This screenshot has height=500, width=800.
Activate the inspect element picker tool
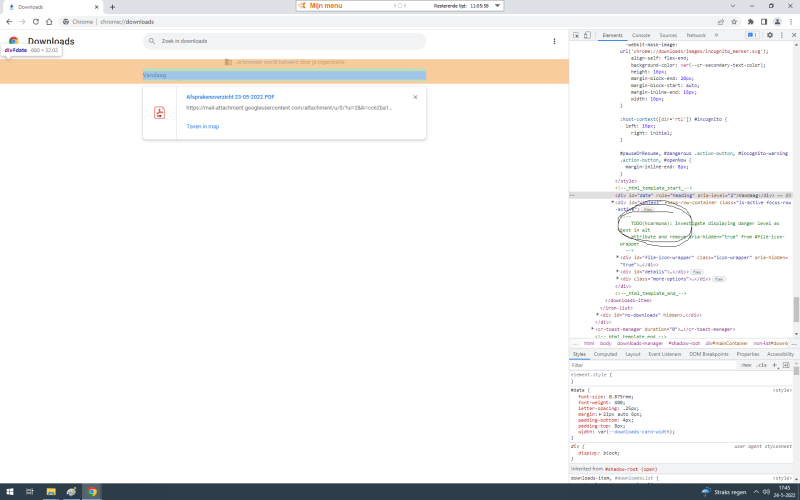[x=577, y=35]
